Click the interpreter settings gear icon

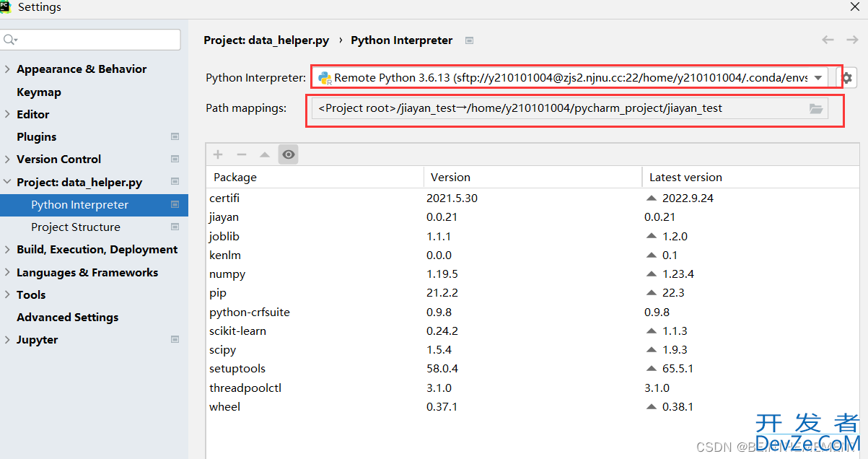(847, 78)
